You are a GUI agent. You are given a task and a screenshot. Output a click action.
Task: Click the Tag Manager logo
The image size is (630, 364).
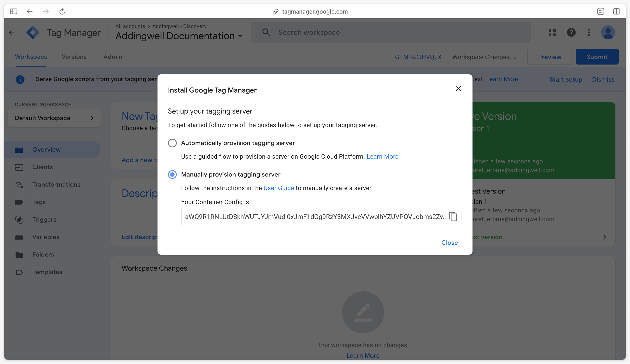click(x=33, y=33)
